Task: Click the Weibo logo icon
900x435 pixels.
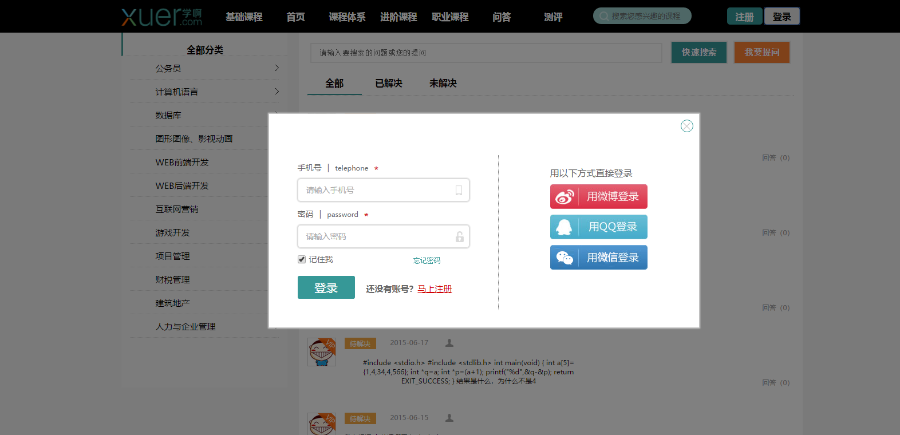Action: (564, 196)
